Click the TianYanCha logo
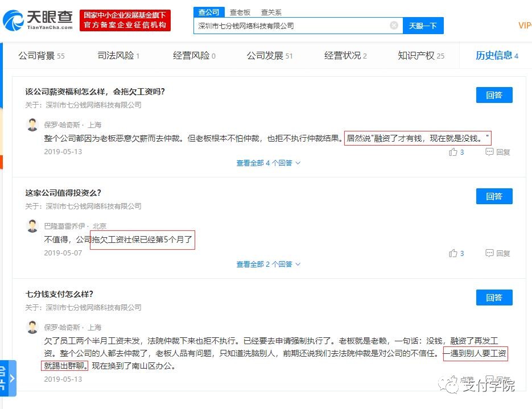This screenshot has width=532, height=409. [x=38, y=20]
